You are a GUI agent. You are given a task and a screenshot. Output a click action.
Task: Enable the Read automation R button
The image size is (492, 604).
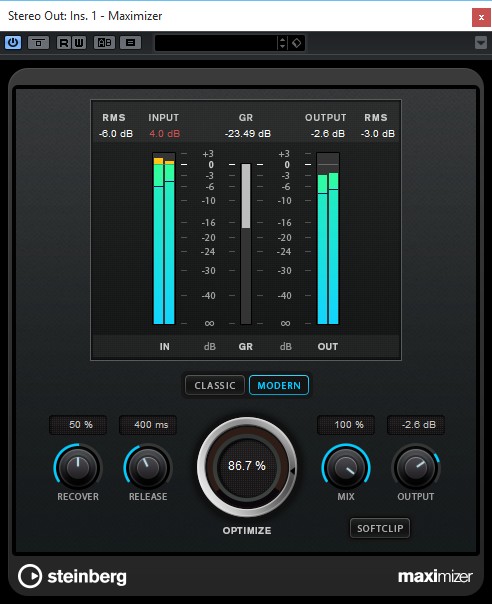64,43
